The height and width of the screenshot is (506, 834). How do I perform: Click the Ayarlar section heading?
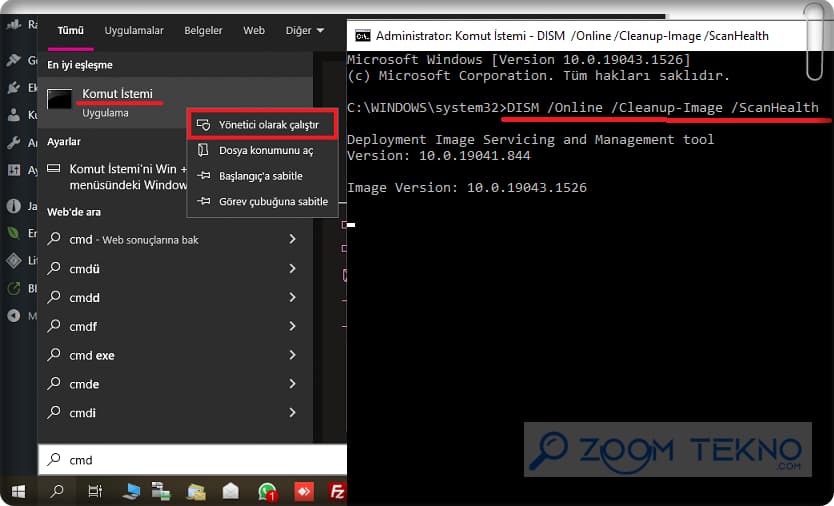[x=64, y=142]
